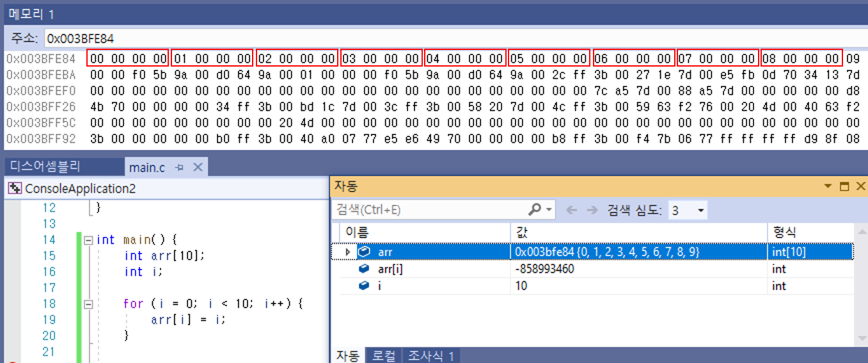This screenshot has width=868, height=363.
Task: Click the memory bytes 08 00 00 00
Action: pyautogui.click(x=801, y=58)
